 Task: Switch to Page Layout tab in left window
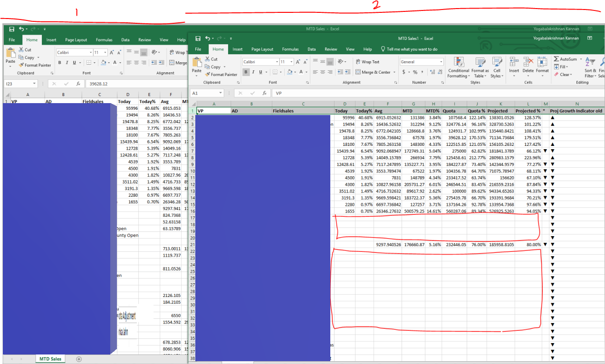point(76,40)
